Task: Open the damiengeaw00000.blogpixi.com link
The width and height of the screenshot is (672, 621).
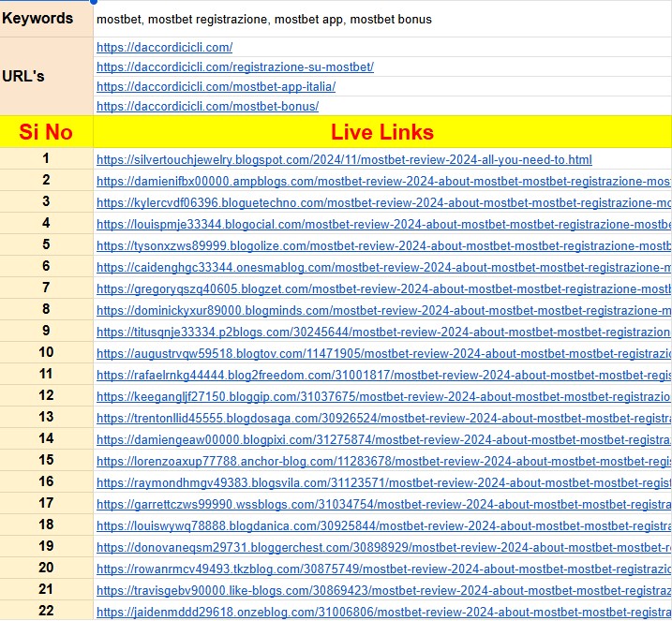Action: click(x=383, y=440)
